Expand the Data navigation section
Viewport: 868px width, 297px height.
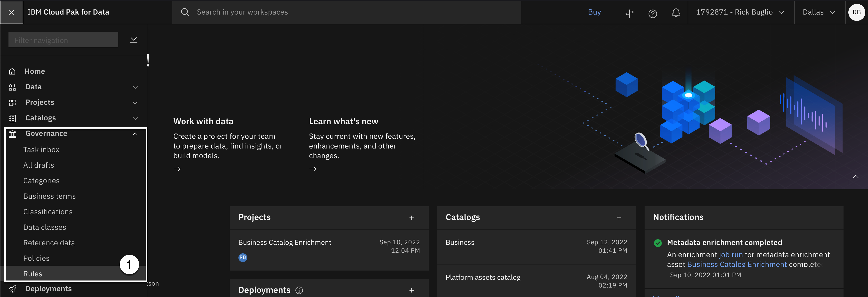tap(135, 87)
